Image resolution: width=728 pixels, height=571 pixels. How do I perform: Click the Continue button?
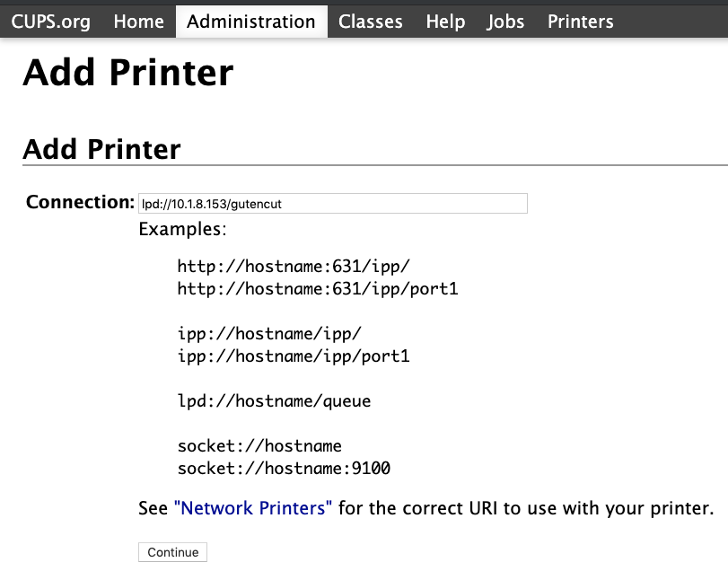pyautogui.click(x=172, y=552)
